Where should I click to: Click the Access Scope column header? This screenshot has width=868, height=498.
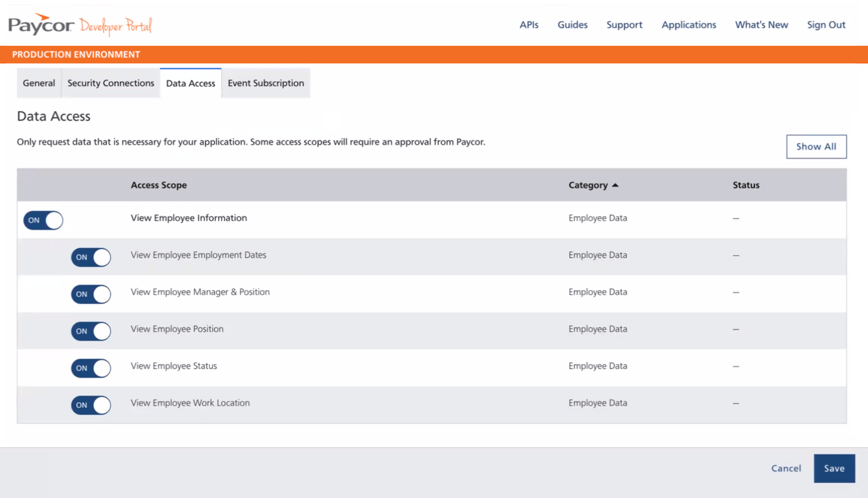[x=159, y=185]
